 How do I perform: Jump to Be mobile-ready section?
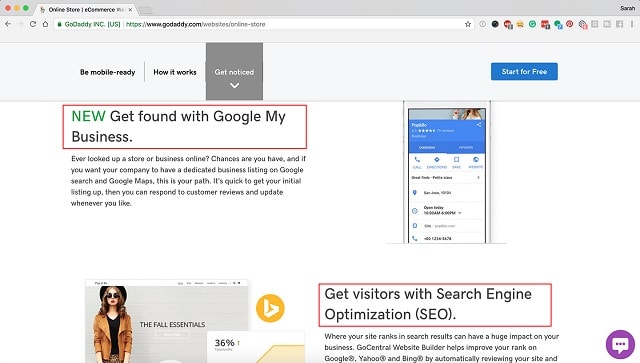(107, 72)
